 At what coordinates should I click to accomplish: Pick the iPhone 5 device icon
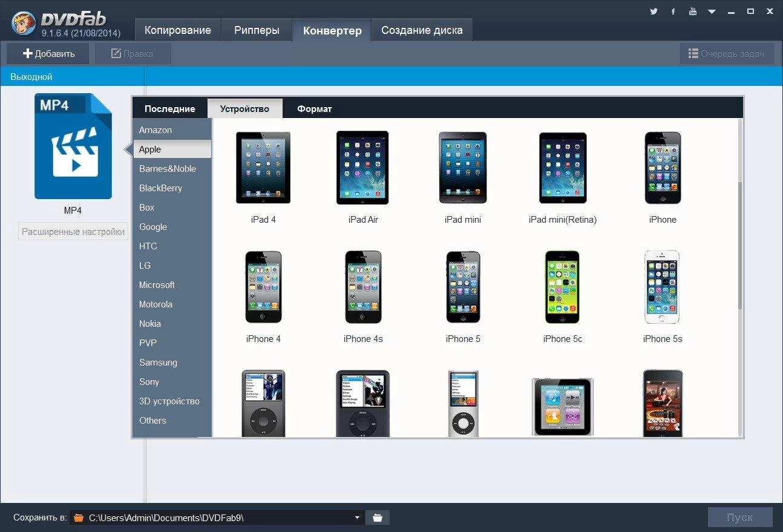pyautogui.click(x=463, y=287)
